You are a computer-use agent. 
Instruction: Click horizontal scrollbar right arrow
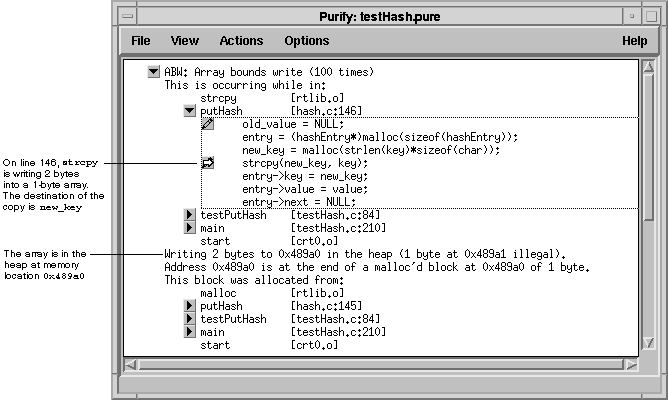tap(631, 365)
